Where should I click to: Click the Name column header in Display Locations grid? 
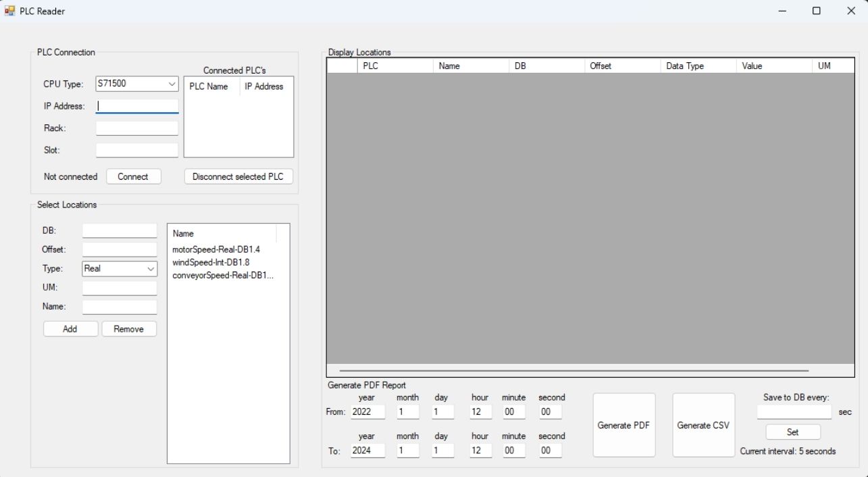(x=471, y=66)
